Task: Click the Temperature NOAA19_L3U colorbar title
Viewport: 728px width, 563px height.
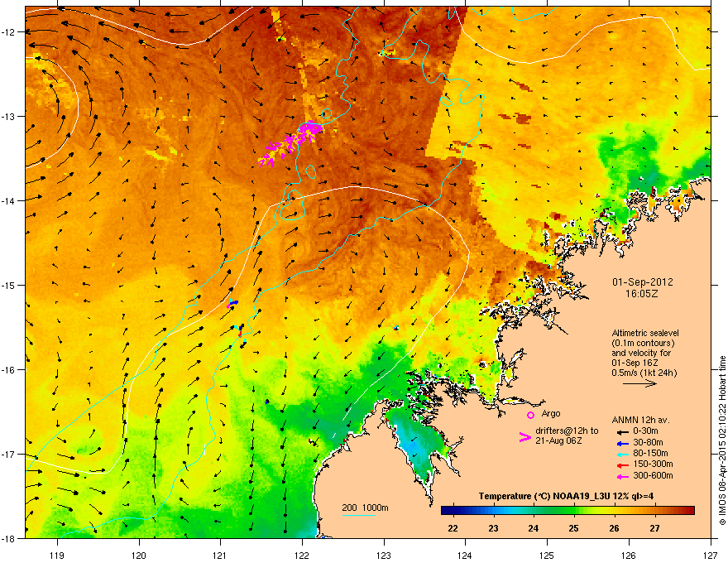Action: point(566,496)
